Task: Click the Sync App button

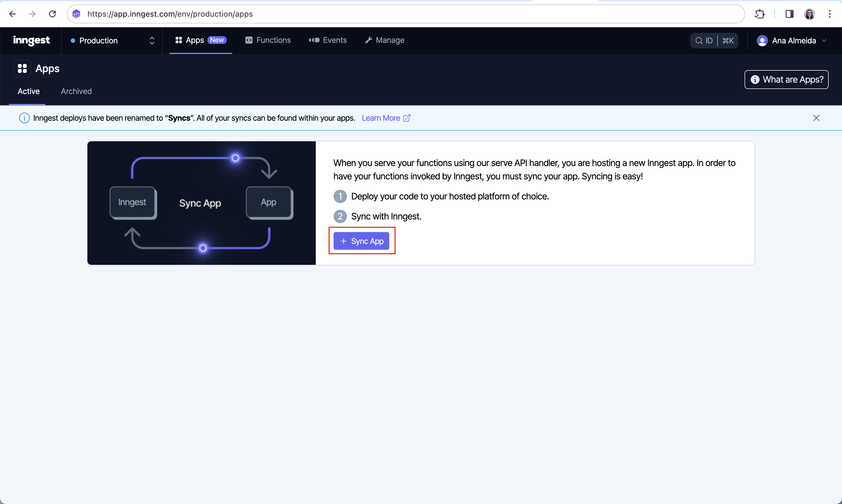Action: [x=361, y=241]
